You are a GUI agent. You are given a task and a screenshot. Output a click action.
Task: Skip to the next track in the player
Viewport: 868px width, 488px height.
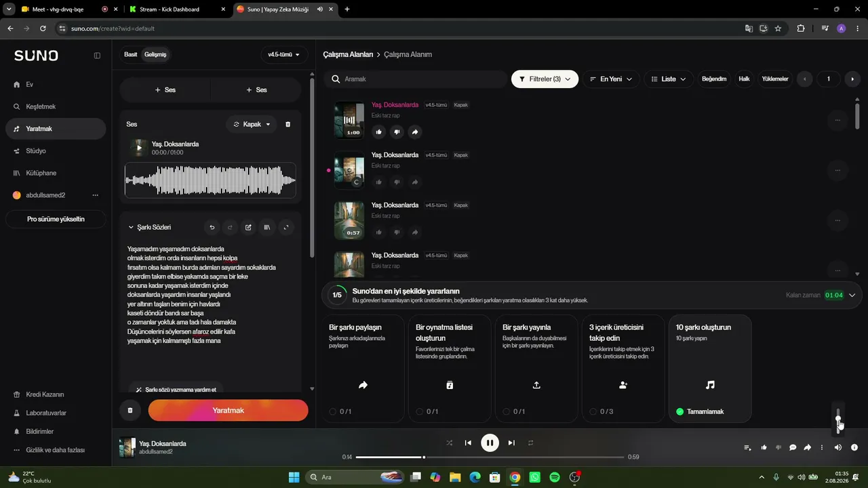click(x=511, y=443)
